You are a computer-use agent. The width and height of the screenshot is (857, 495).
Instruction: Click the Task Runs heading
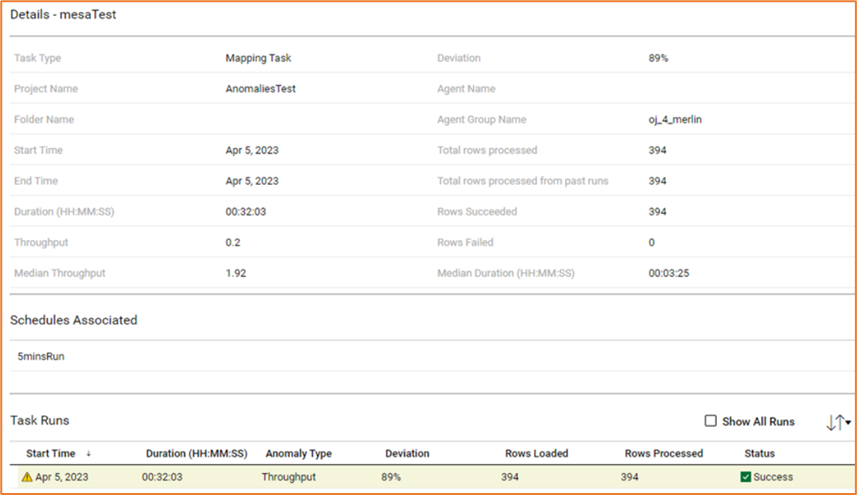[x=40, y=421]
